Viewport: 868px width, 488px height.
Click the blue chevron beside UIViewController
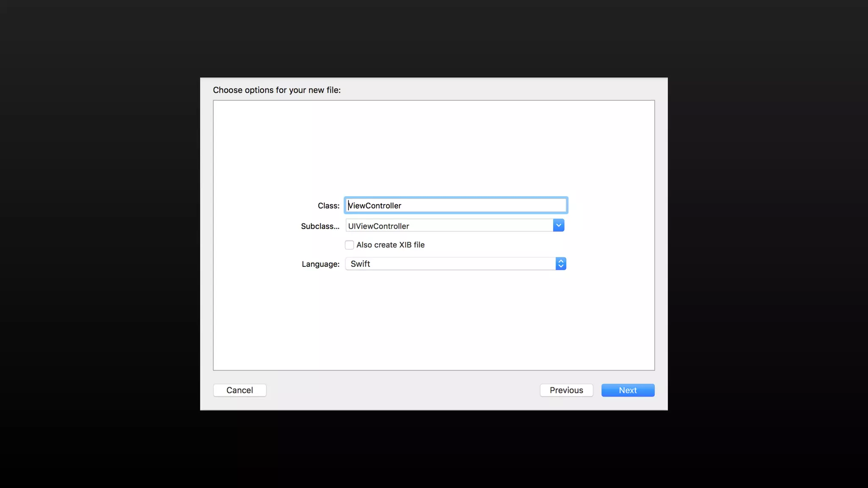point(558,225)
